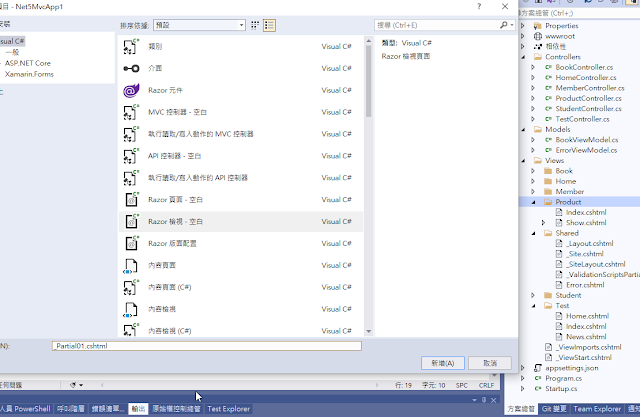Viewport: 640px width, 417px height.
Task: Select News.cshtml under Test folder
Action: tap(586, 337)
